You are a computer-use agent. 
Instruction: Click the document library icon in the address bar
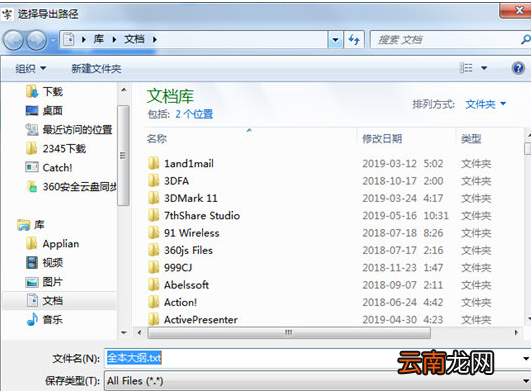coord(69,40)
